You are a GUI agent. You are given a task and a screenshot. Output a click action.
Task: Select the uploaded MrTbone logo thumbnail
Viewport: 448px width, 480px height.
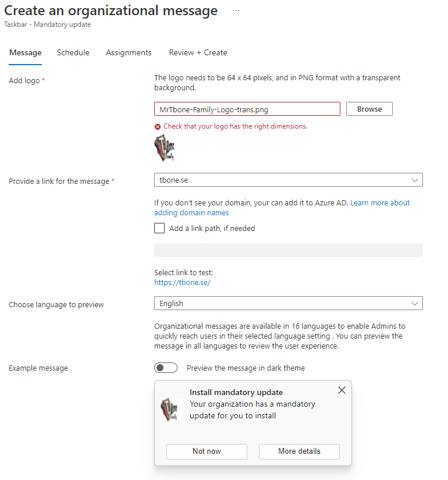coord(165,147)
